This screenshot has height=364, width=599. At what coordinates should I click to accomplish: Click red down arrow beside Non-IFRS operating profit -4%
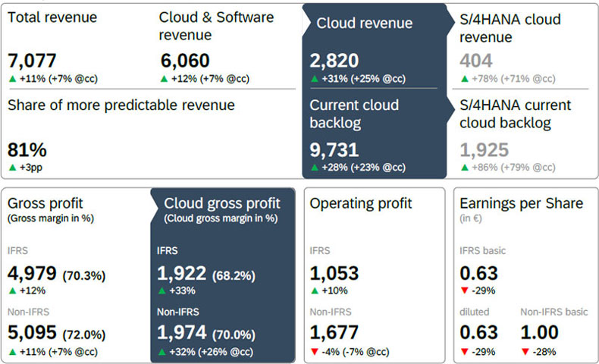[x=315, y=351]
